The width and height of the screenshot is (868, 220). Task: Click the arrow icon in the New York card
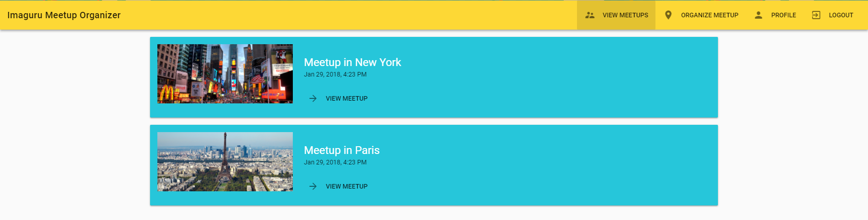pyautogui.click(x=313, y=98)
